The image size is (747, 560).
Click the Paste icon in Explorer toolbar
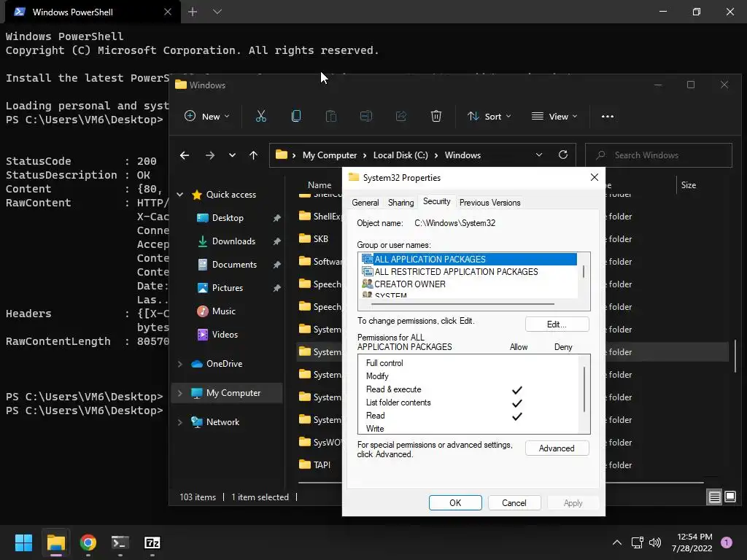(x=331, y=116)
